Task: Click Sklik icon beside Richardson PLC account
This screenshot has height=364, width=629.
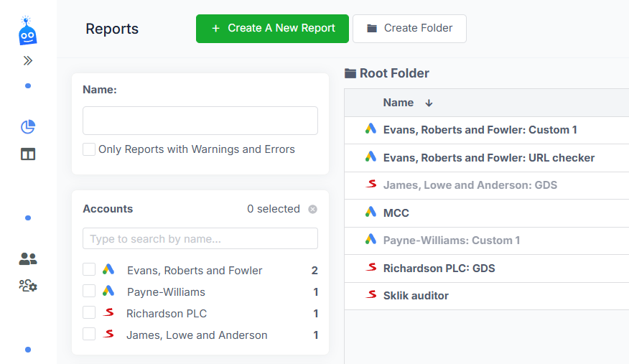Action: [108, 312]
